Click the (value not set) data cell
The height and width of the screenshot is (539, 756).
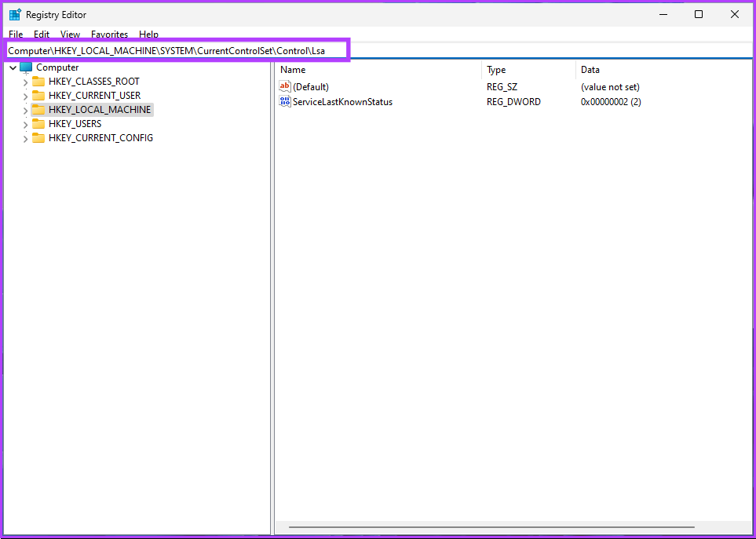(x=610, y=87)
